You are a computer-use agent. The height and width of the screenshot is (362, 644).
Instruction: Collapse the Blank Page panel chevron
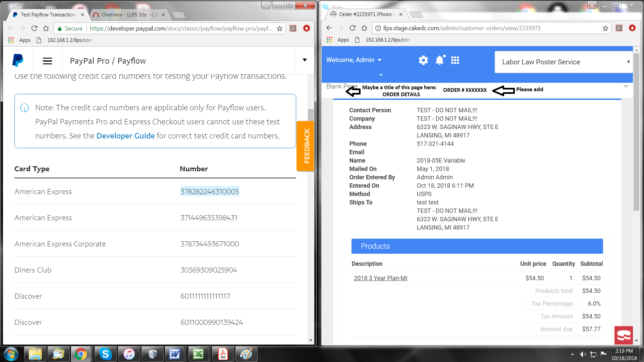626,86
